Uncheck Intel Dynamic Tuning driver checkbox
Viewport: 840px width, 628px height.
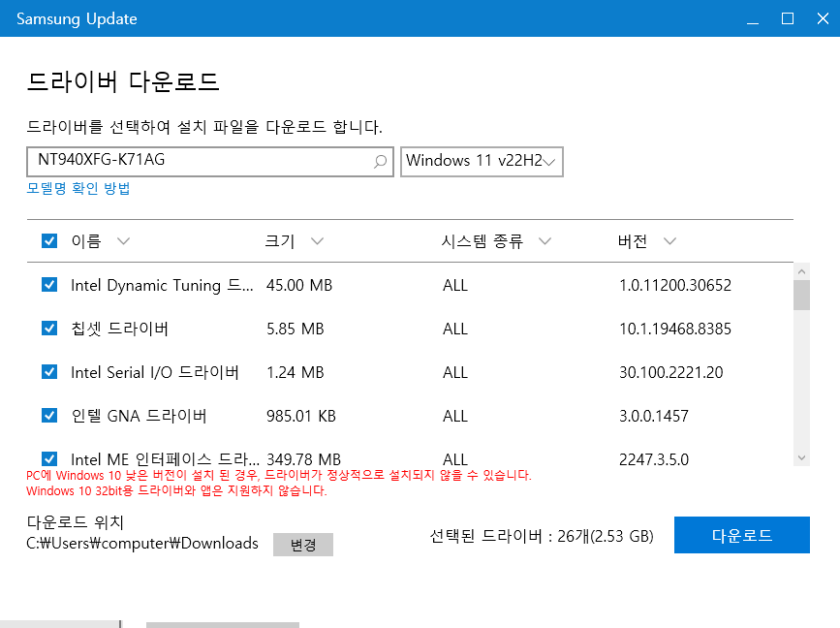tap(49, 285)
